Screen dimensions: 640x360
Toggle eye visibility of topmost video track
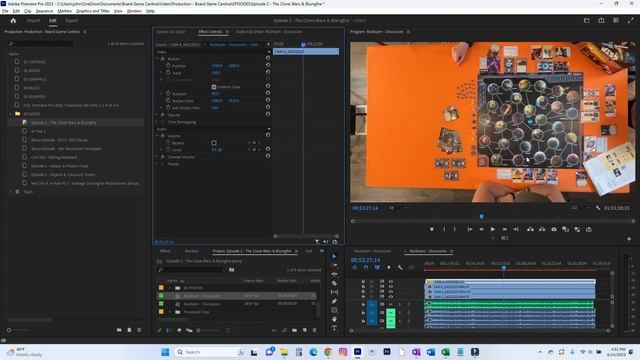click(391, 282)
